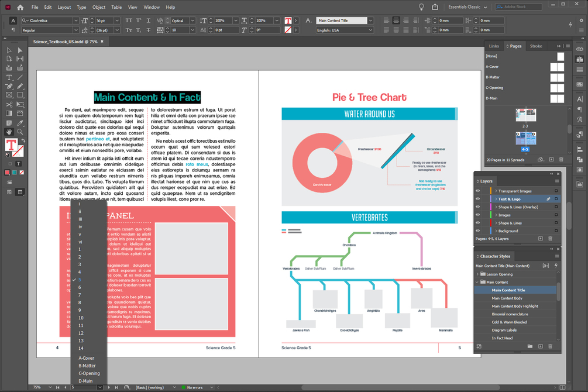This screenshot has width=588, height=392.
Task: Click the Eyedropper tool
Action: 20,123
